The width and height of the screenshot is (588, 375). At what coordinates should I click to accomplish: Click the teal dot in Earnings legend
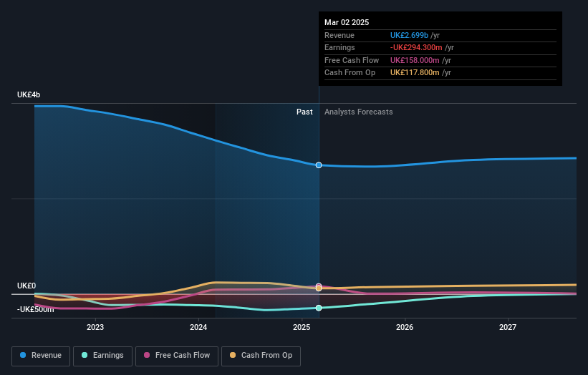click(85, 355)
